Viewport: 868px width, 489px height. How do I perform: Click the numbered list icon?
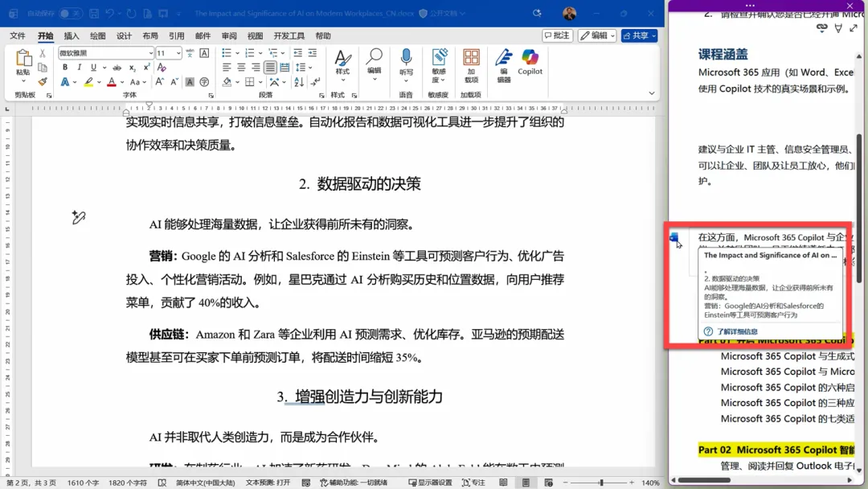250,53
